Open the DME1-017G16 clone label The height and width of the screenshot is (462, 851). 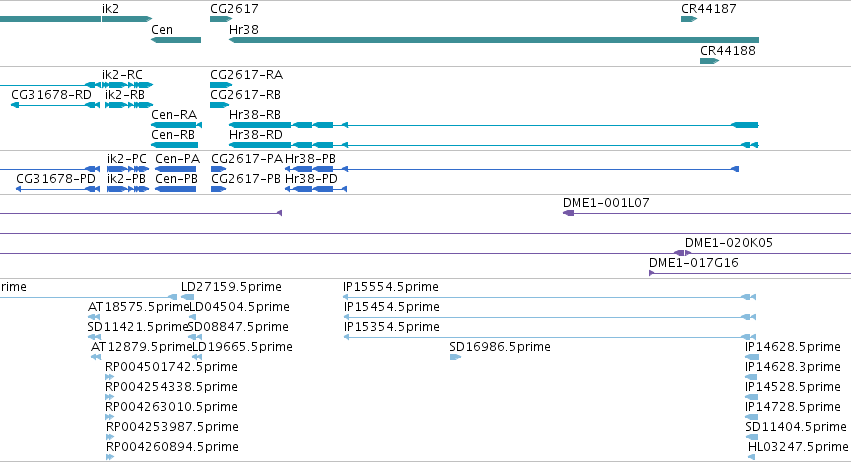[x=694, y=263]
